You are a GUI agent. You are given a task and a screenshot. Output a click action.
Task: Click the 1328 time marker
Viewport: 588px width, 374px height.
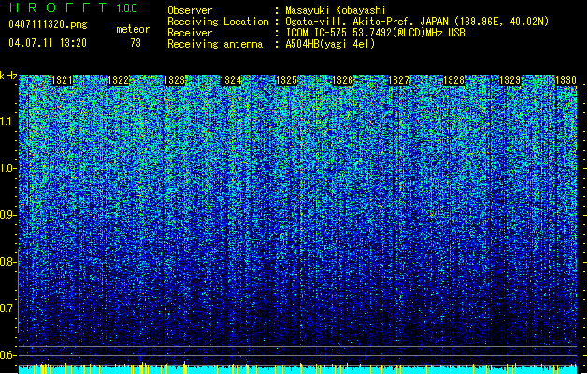453,80
